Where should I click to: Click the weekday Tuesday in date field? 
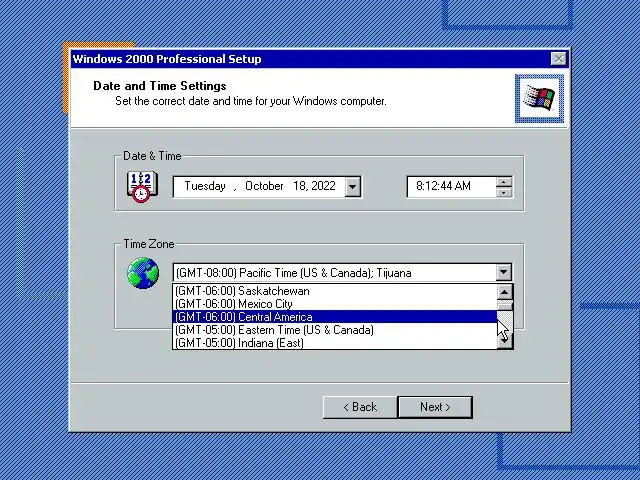click(205, 186)
